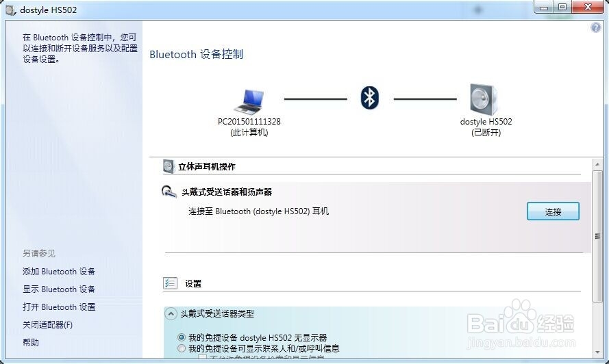
Task: Maximize the dostyle HS502 window
Action: tap(562, 7)
